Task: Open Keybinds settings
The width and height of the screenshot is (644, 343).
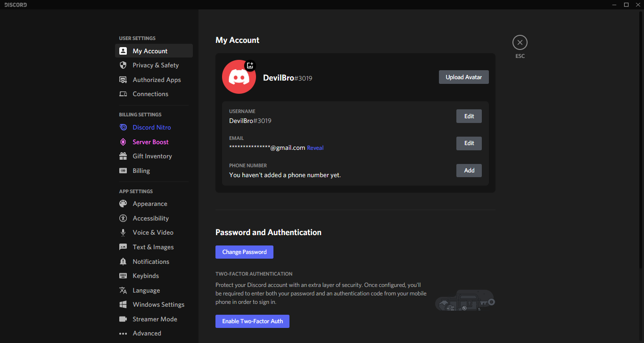Action: coord(154,276)
